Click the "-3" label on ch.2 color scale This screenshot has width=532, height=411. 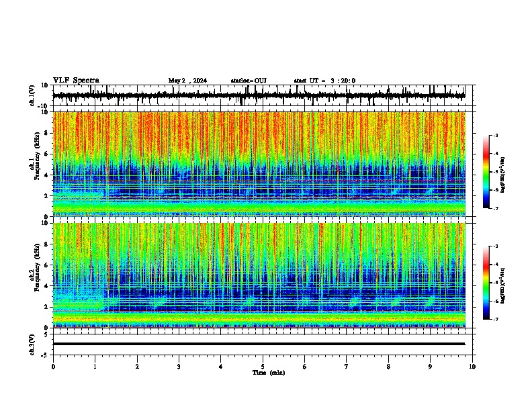496,246
